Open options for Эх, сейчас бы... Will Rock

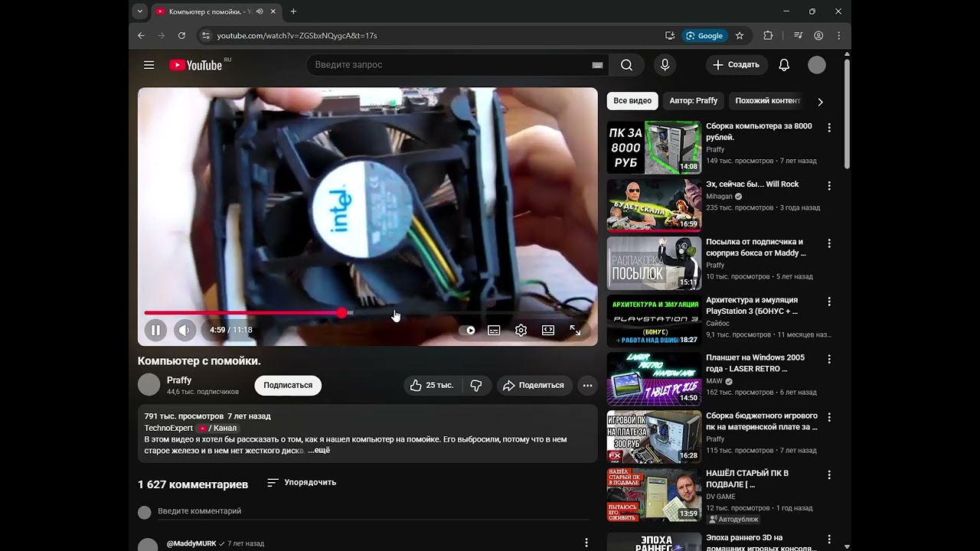pyautogui.click(x=828, y=186)
